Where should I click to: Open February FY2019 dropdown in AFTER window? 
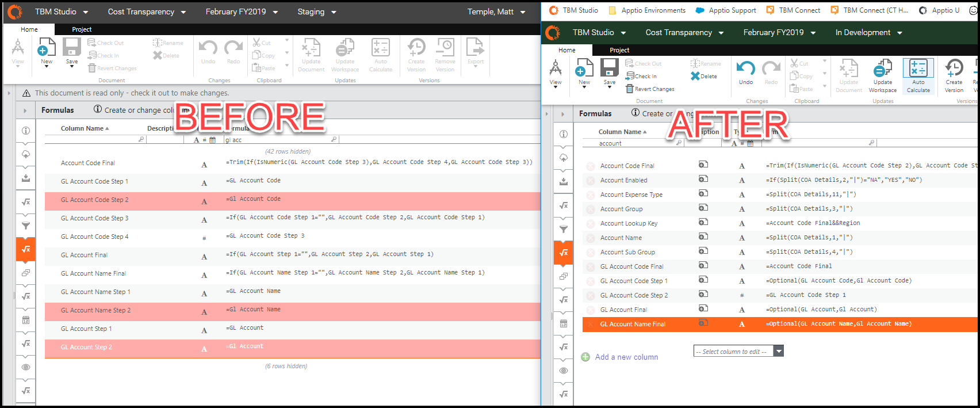click(x=779, y=33)
